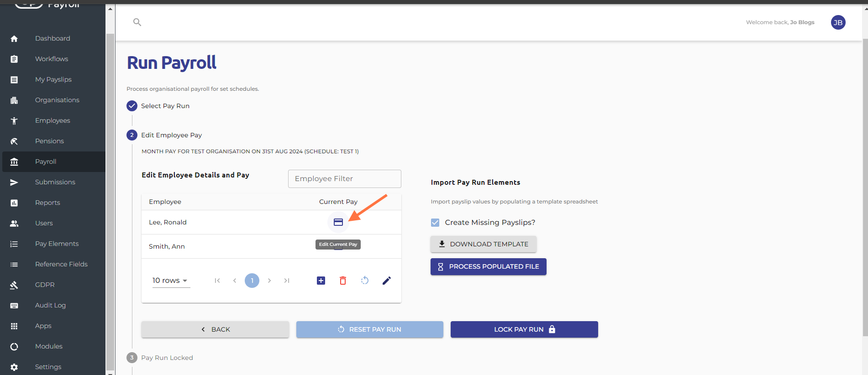The height and width of the screenshot is (375, 868).
Task: Click the add payslip plus icon
Action: (321, 281)
